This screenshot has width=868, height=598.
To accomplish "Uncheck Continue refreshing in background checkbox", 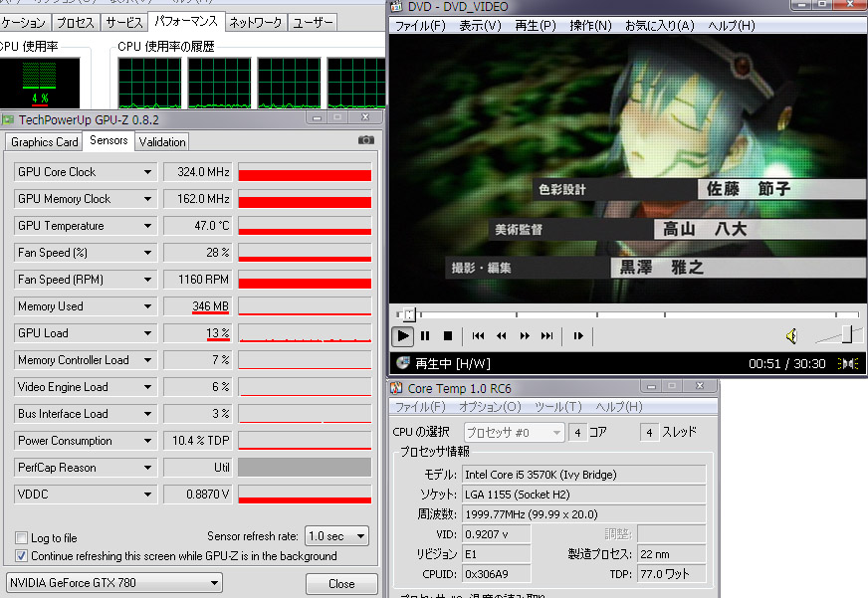I will click(x=22, y=556).
